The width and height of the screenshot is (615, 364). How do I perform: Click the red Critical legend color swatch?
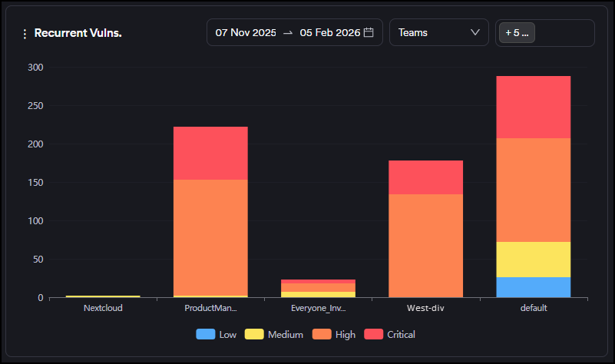(x=374, y=335)
